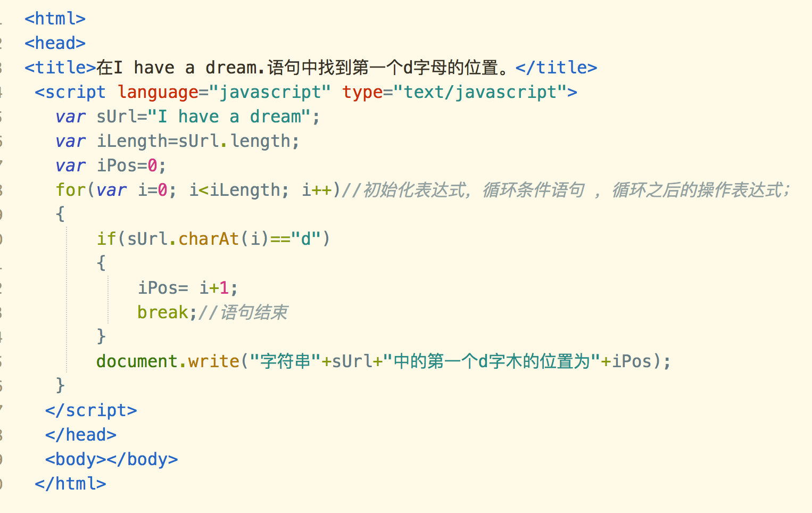Click the 'language' attribute in script tag
The width and height of the screenshot is (812, 513).
pyautogui.click(x=158, y=92)
